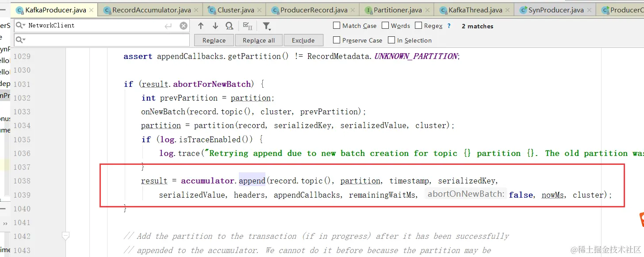This screenshot has height=257, width=644.
Task: Click the "2 matches" result label
Action: [x=477, y=26]
